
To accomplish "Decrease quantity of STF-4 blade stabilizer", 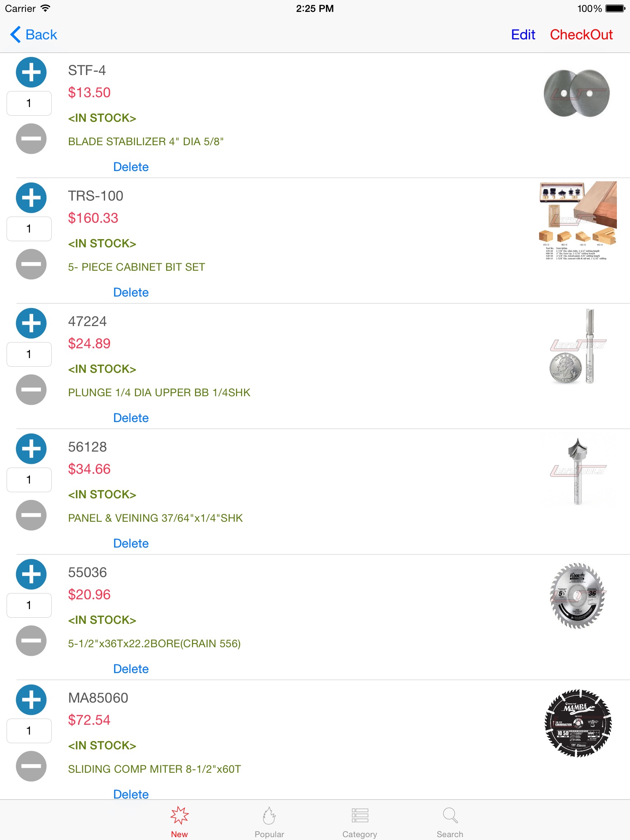I will click(31, 139).
